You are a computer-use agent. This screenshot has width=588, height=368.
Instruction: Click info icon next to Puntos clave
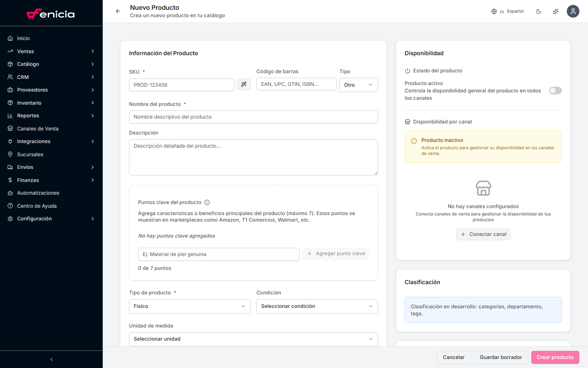[207, 202]
